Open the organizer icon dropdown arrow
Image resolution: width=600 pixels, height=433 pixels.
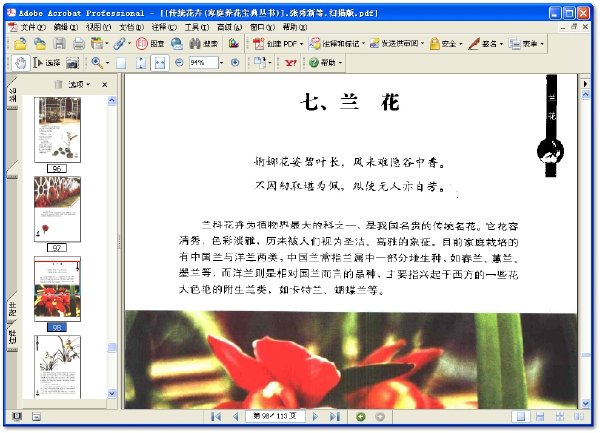click(x=107, y=44)
